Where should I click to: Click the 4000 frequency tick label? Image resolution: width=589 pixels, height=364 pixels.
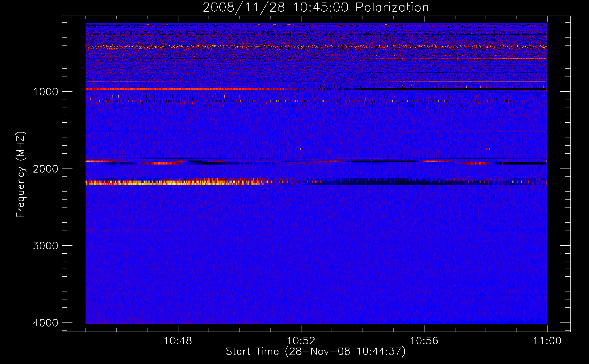pos(46,323)
